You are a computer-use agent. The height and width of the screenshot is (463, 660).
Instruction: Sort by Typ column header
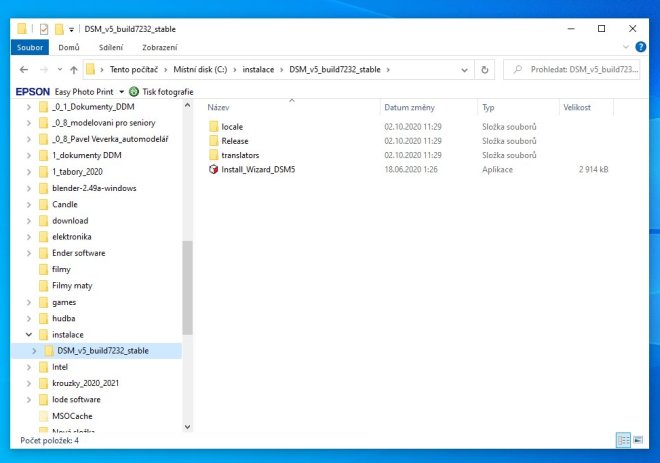(x=488, y=108)
